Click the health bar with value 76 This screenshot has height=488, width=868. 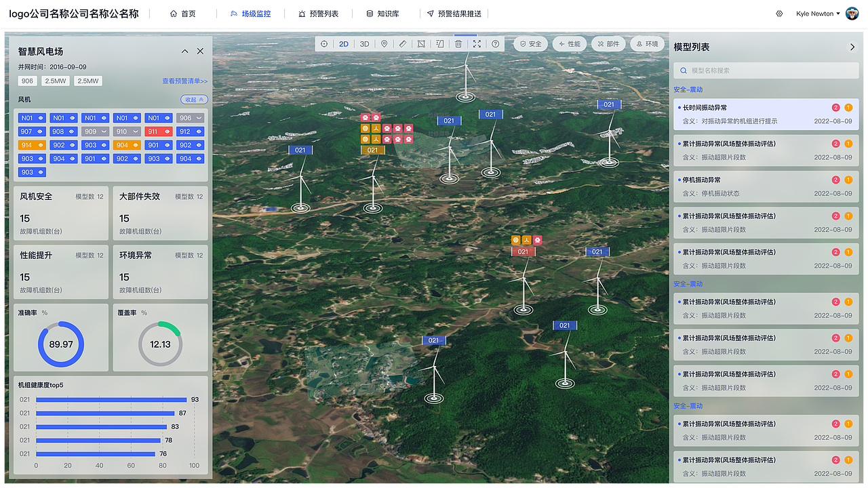[x=96, y=454]
